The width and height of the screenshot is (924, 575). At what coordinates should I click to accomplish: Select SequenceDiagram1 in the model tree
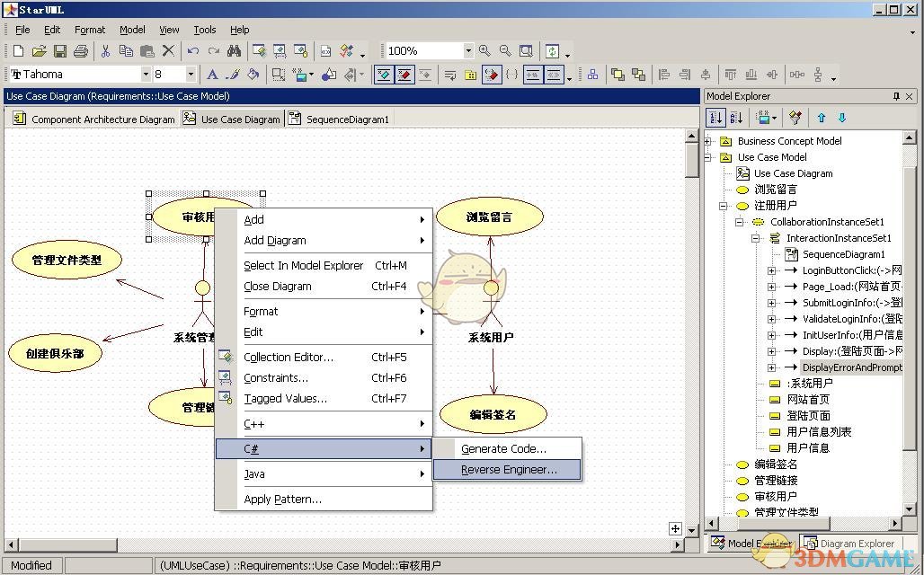pyautogui.click(x=843, y=254)
